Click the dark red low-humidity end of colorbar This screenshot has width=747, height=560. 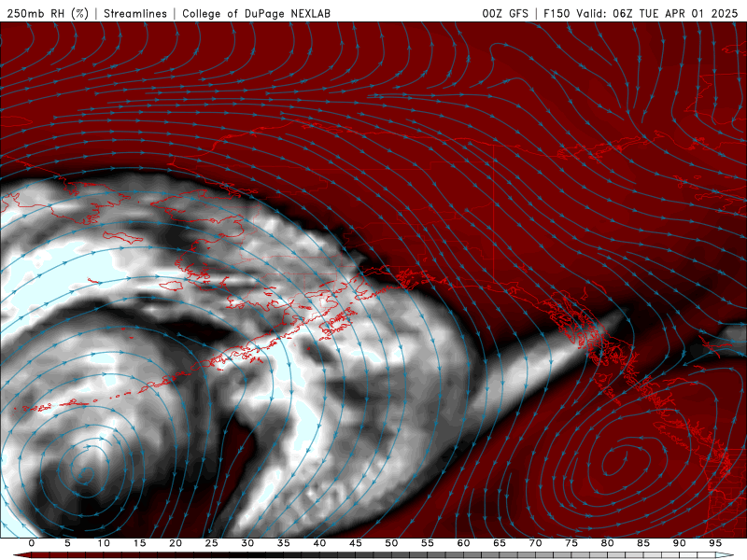point(21,555)
